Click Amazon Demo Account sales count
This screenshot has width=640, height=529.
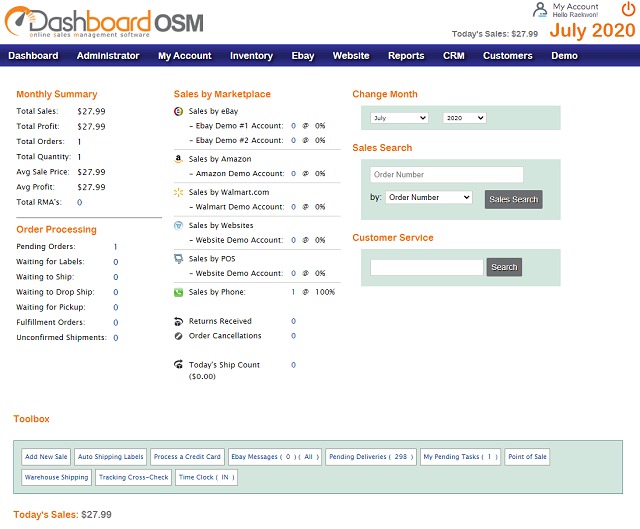pyautogui.click(x=293, y=173)
